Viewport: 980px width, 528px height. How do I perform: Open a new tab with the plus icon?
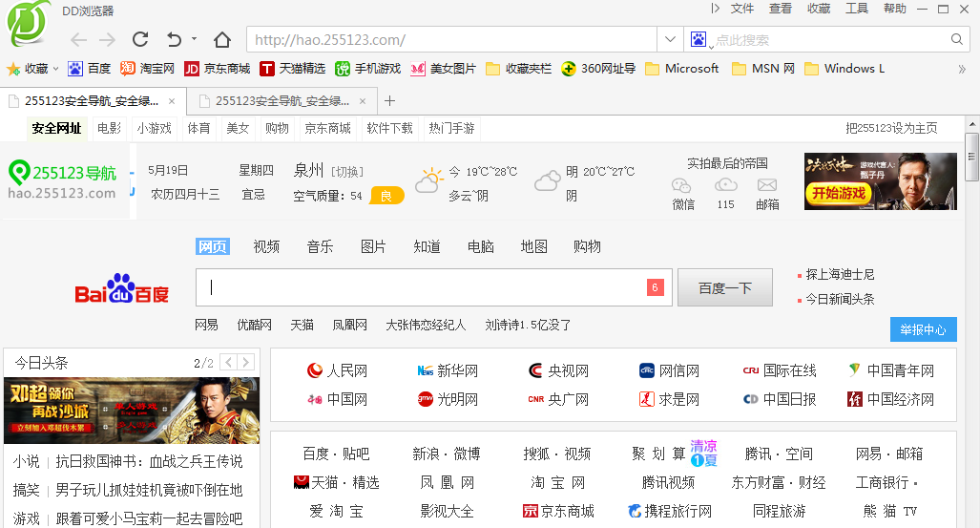pyautogui.click(x=389, y=101)
